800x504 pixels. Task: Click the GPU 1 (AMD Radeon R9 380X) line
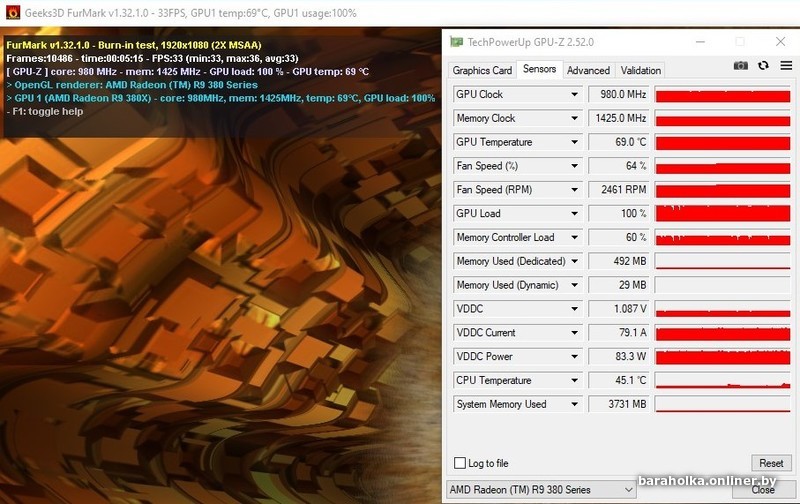220,98
